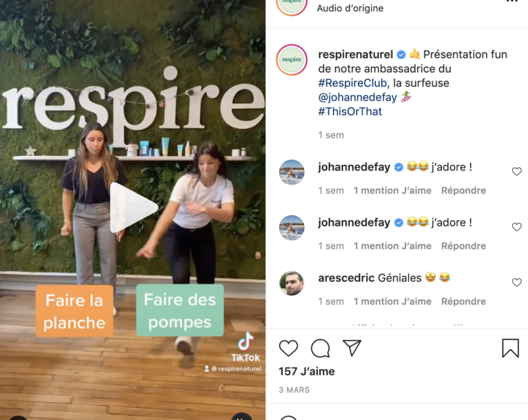Save post with bookmark icon
The height and width of the screenshot is (420, 528).
510,348
